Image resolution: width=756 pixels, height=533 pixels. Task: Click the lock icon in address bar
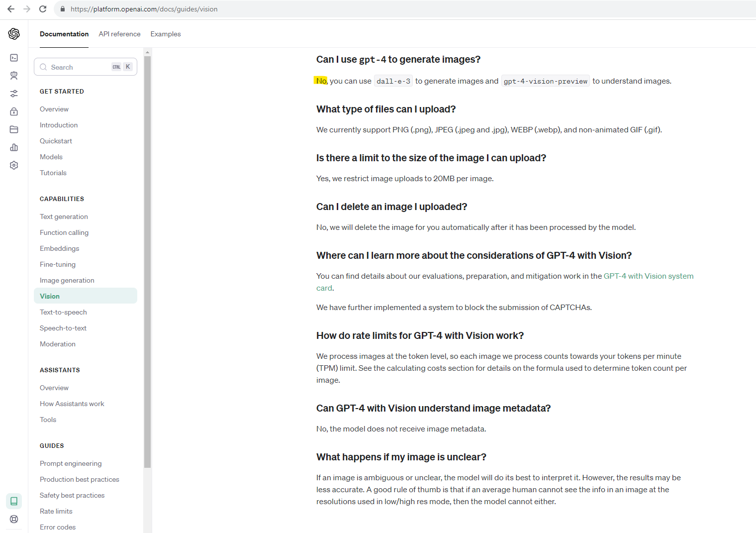[x=63, y=9]
